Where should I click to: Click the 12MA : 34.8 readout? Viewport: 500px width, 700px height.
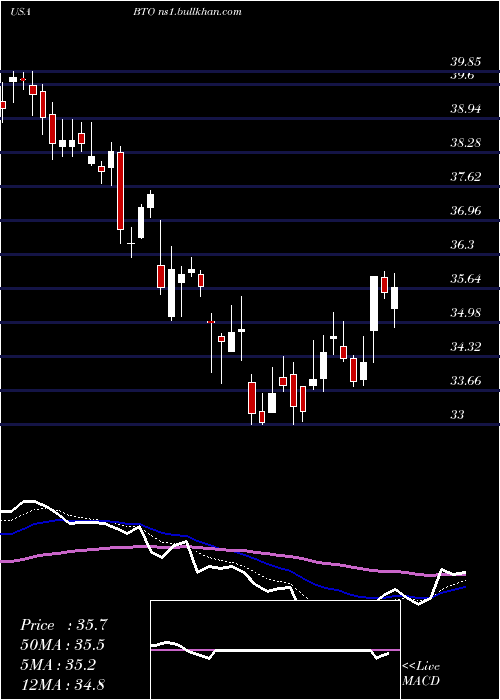coord(63,684)
